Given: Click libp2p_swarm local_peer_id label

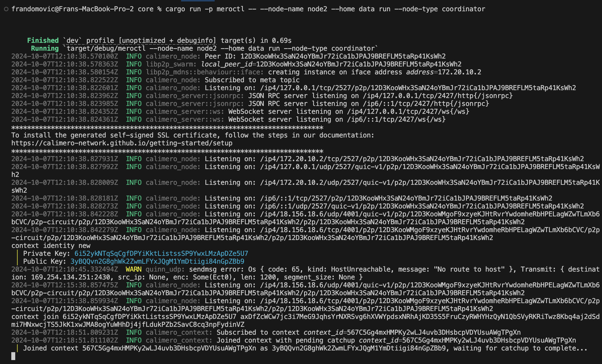Looking at the screenshot, I should pyautogui.click(x=227, y=64).
